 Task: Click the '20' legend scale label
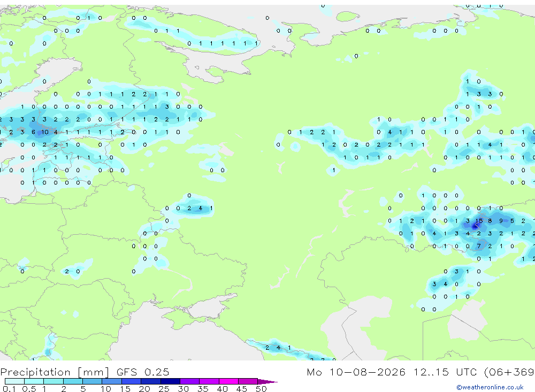(x=144, y=389)
